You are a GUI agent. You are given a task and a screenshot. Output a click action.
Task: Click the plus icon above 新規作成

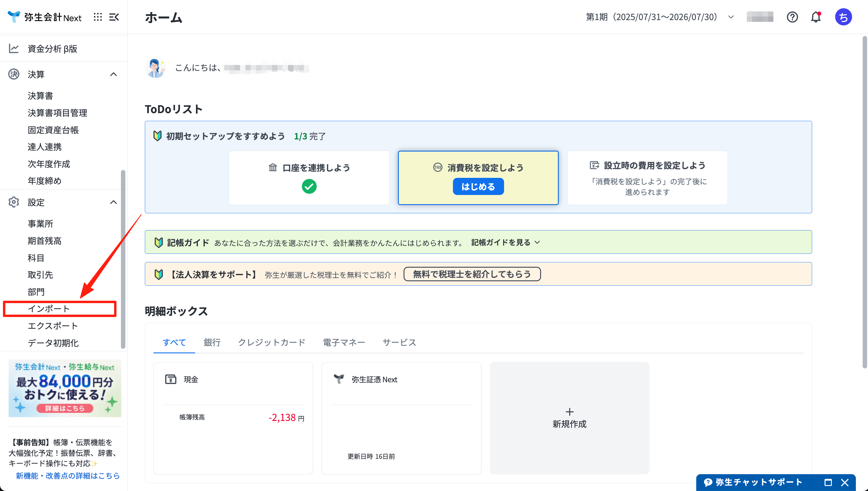[570, 412]
